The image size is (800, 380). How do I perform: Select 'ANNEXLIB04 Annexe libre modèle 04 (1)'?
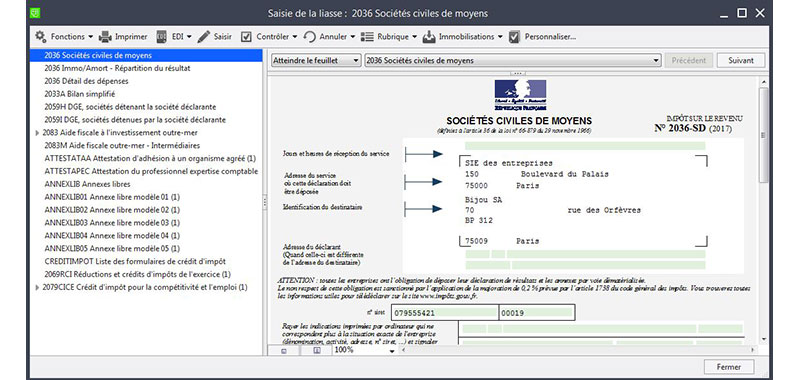(x=146, y=236)
